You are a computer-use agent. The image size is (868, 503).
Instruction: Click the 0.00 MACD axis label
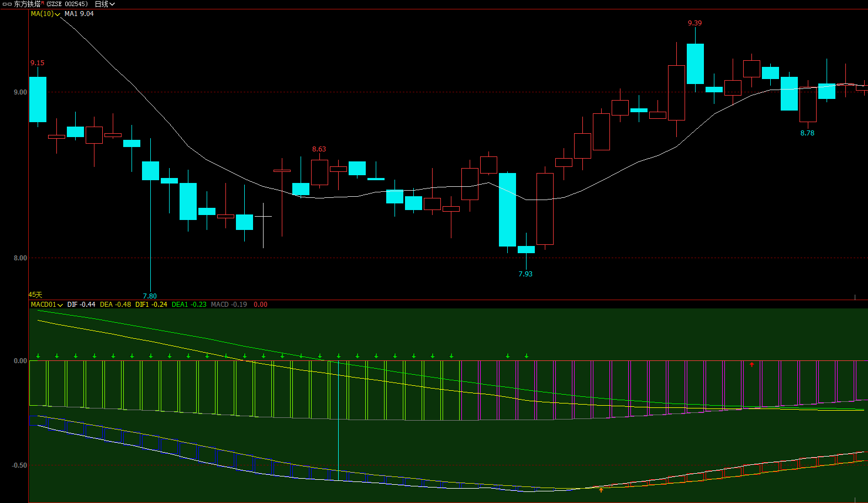[20, 361]
